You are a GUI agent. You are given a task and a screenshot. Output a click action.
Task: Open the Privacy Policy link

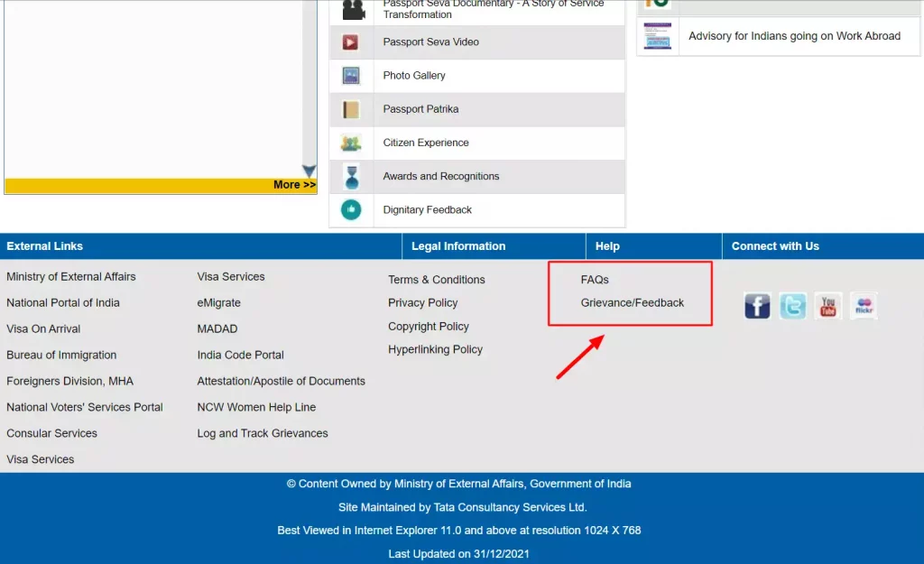tap(422, 303)
